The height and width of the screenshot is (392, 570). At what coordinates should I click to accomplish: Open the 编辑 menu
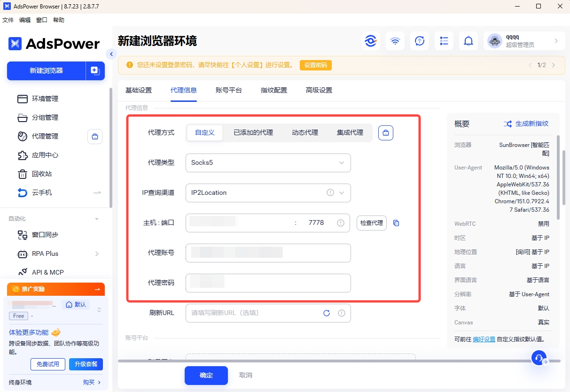click(x=25, y=20)
